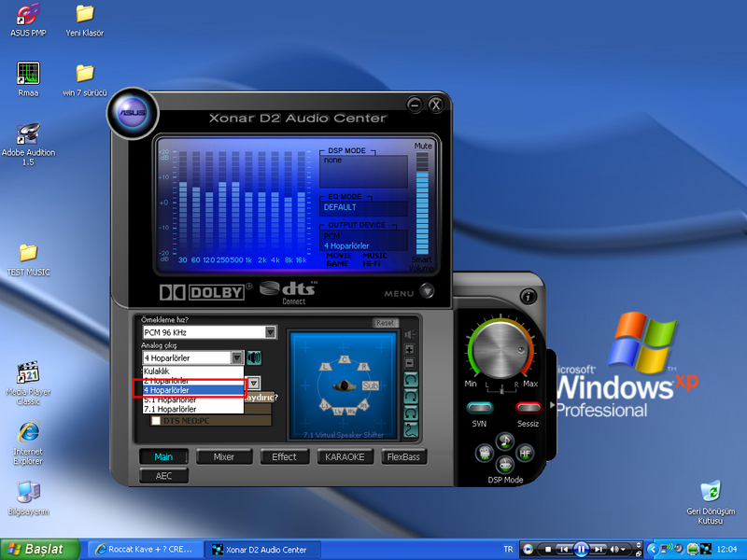Screen dimensions: 747x560
Task: Open the MENU round arrow button
Action: [x=427, y=291]
